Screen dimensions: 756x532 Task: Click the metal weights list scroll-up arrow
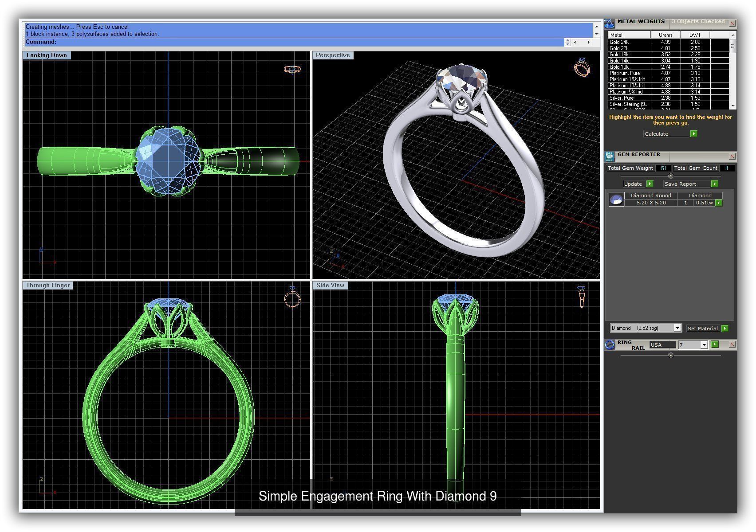pyautogui.click(x=732, y=35)
